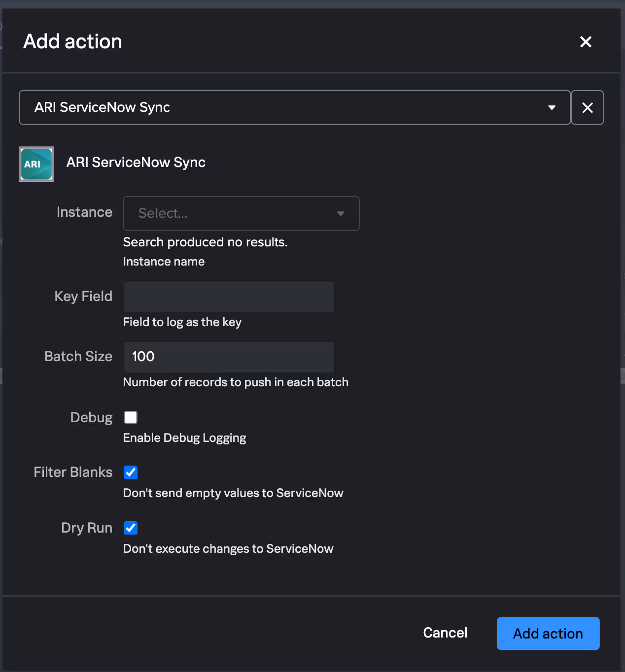Click the Instance dropdown arrow icon
Viewport: 625px width, 672px height.
pyautogui.click(x=341, y=213)
